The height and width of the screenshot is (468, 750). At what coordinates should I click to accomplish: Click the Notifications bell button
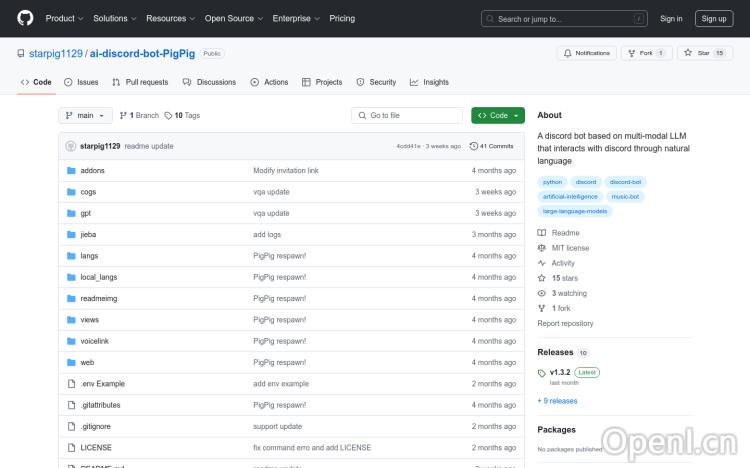586,53
